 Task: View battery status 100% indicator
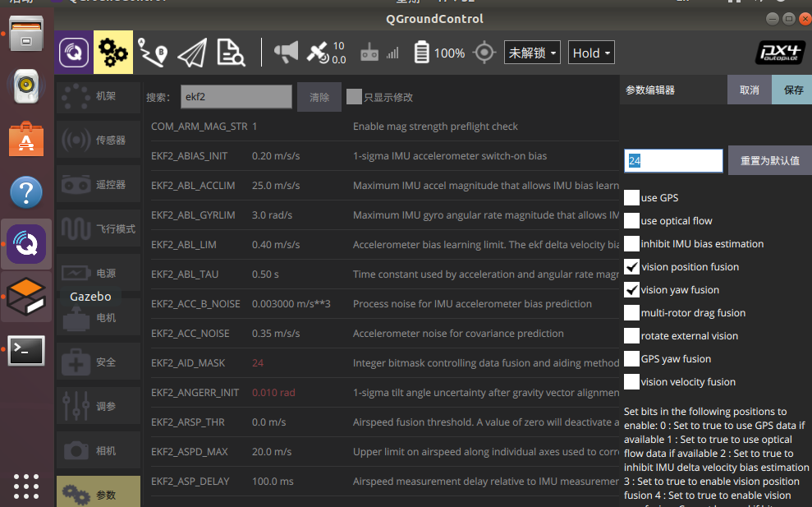[x=439, y=53]
